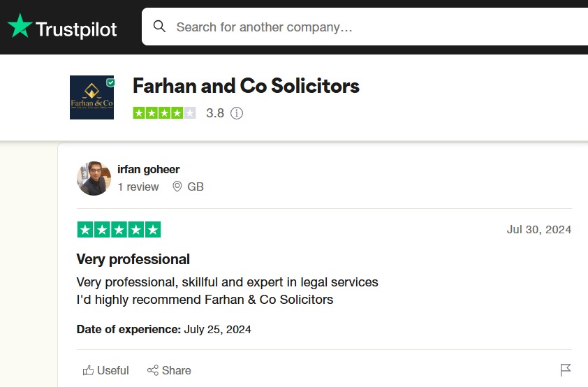Click the location pin icon near GB
The image size is (588, 387).
(177, 187)
